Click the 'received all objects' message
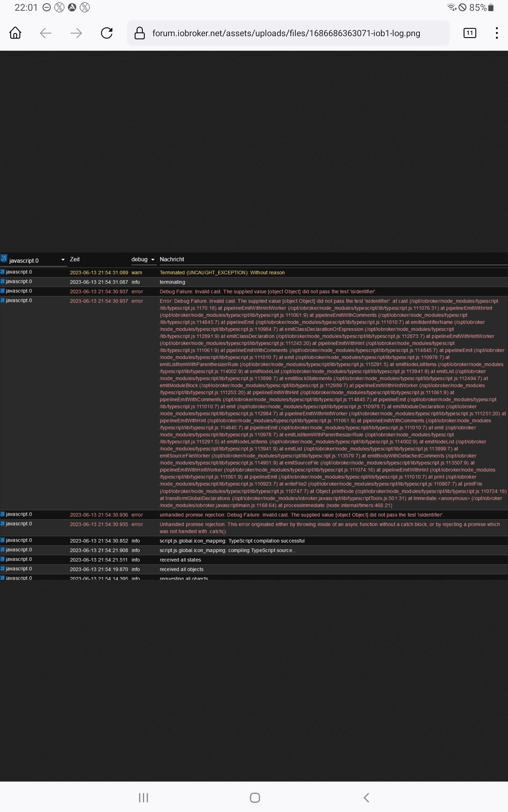 [x=181, y=569]
